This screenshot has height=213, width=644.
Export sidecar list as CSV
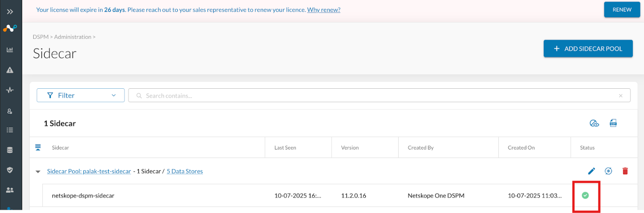(613, 123)
